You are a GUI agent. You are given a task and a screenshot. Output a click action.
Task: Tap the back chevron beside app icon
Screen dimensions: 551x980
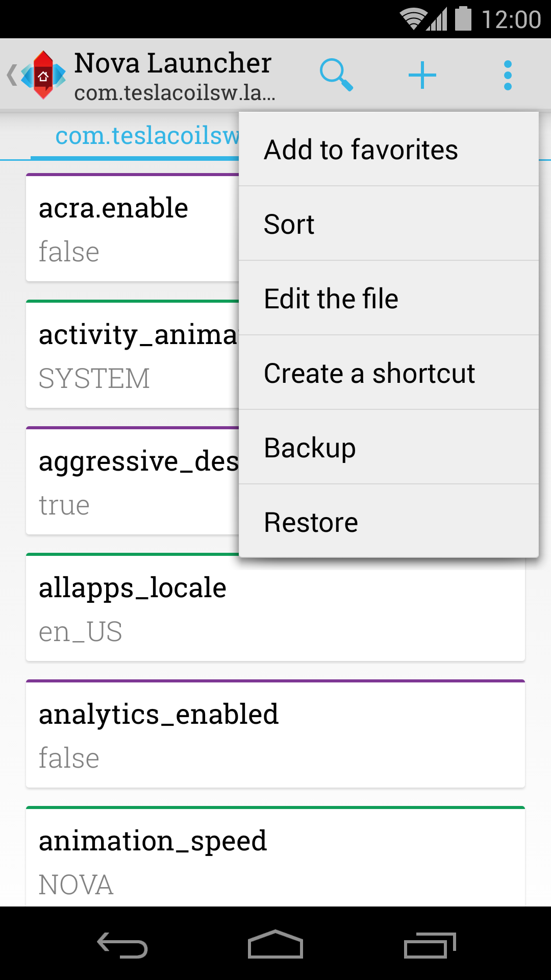pos(12,75)
